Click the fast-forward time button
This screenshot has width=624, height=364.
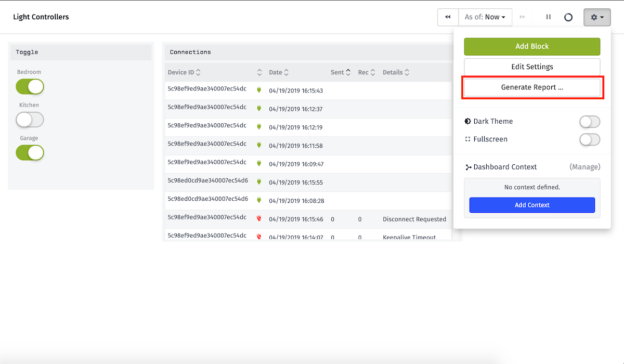coord(522,17)
